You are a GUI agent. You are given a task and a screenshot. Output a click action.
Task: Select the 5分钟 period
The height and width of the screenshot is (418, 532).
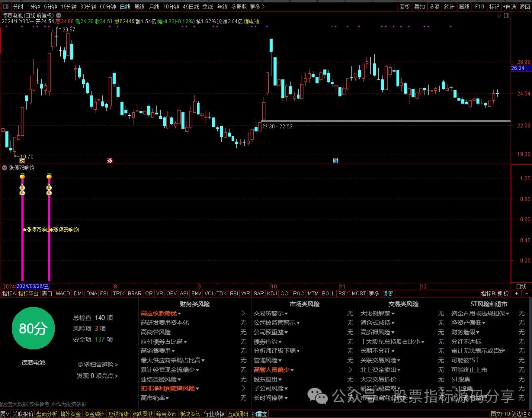coord(50,7)
